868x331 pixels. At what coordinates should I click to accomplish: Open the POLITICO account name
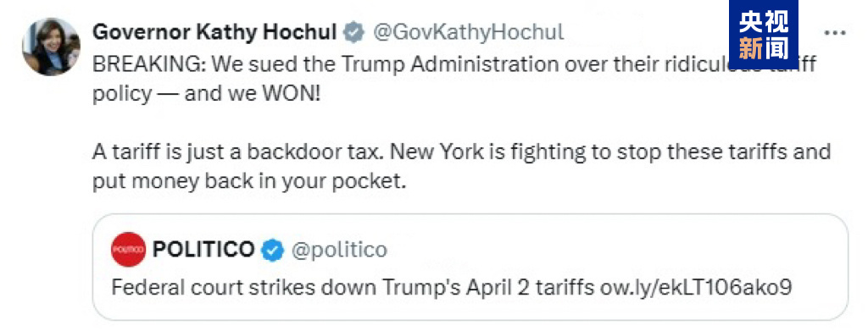pyautogui.click(x=203, y=250)
